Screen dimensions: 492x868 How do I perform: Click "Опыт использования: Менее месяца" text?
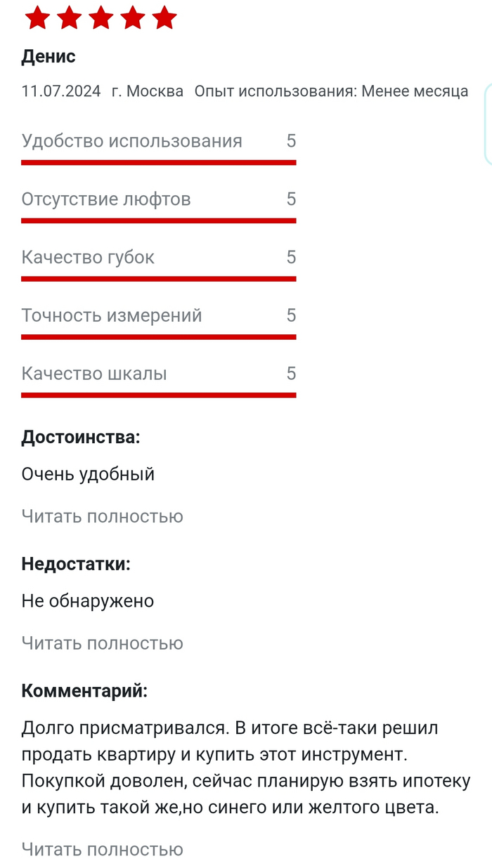tap(331, 91)
